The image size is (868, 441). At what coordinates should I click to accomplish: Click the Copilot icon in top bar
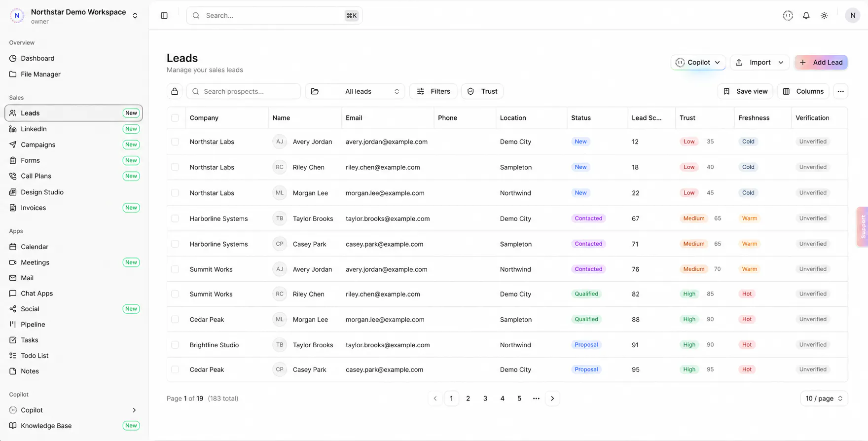[788, 16]
